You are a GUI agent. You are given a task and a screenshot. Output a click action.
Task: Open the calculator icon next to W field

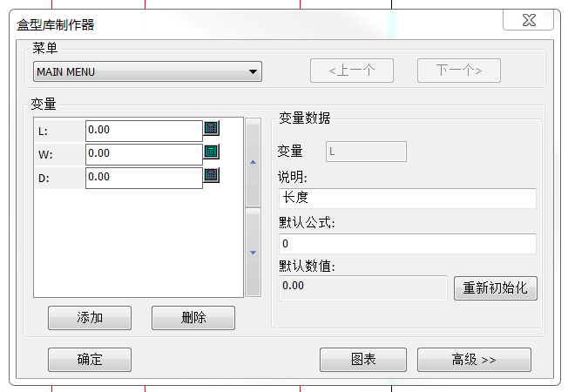[x=211, y=152]
